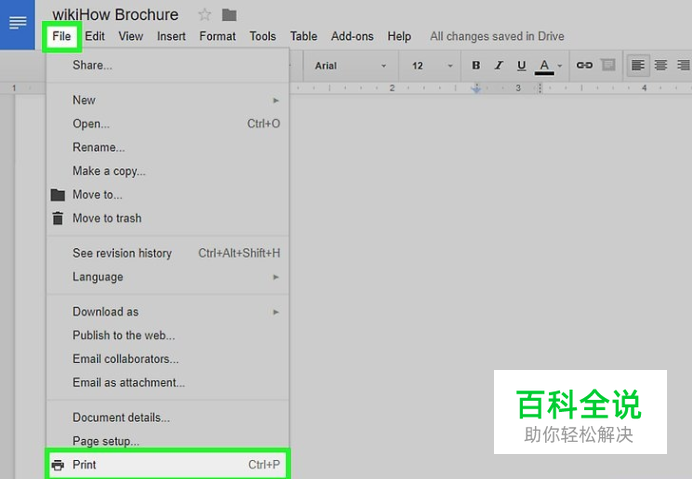Open text color picker
Viewport: 692px width, 479px height.
tap(544, 66)
